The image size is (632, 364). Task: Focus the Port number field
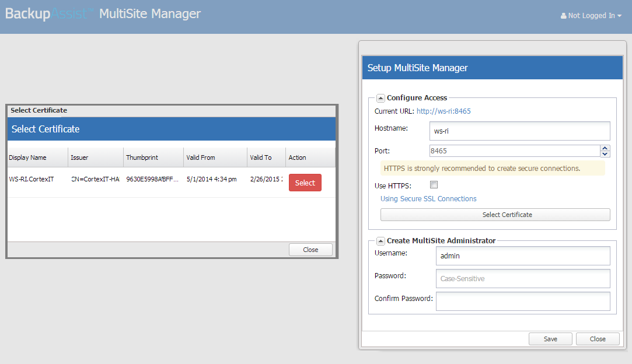[514, 150]
